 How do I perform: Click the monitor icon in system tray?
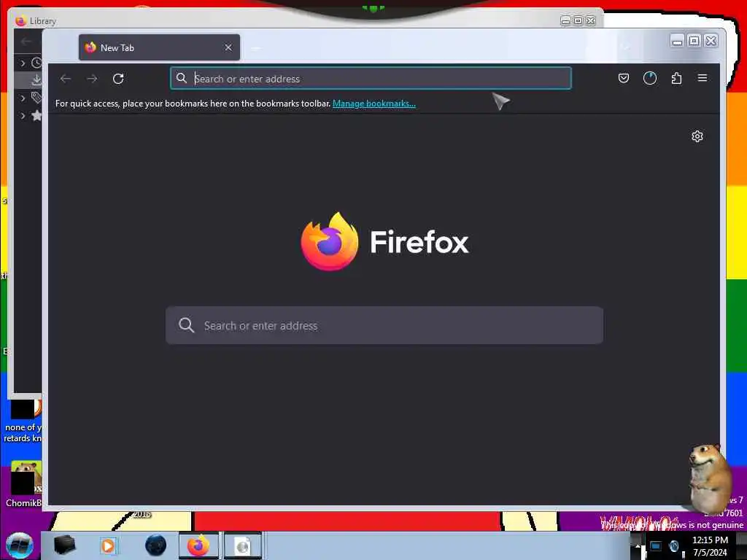[x=656, y=546]
